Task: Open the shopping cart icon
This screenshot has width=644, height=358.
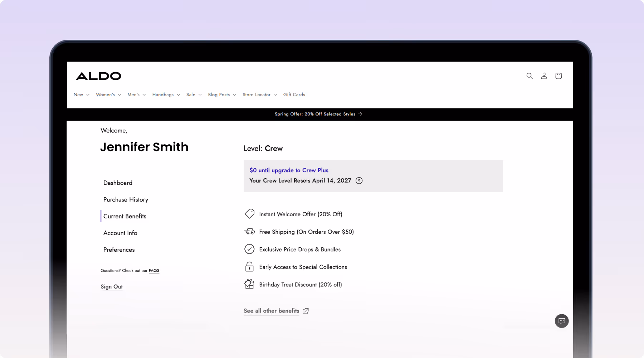Action: point(558,76)
